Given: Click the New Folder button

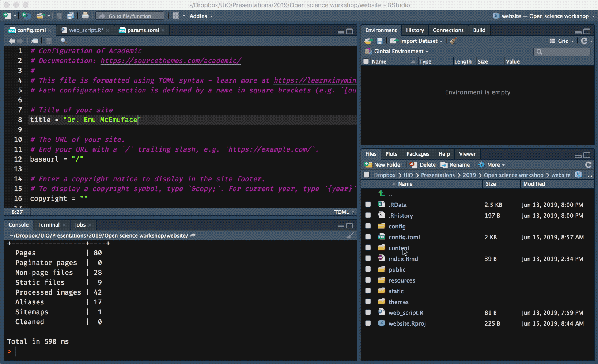Looking at the screenshot, I should tap(384, 165).
